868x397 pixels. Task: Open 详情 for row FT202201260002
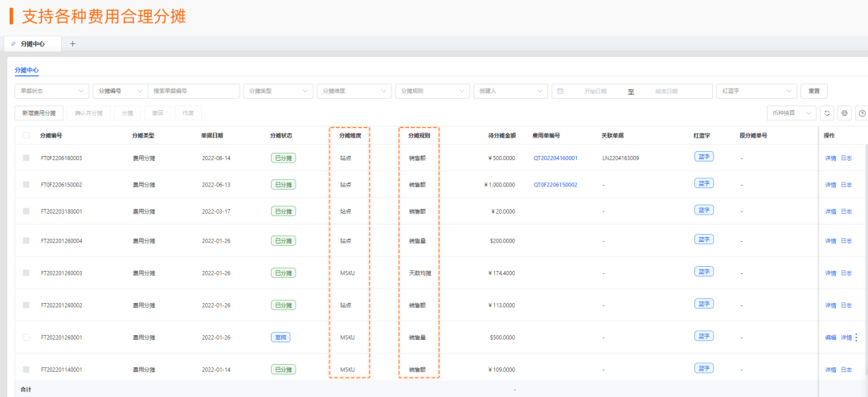830,305
